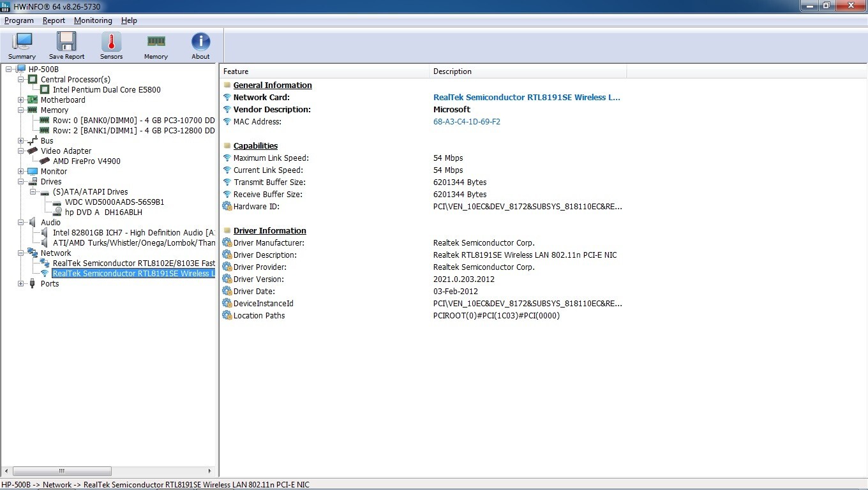The image size is (868, 490).
Task: Select AMD FirePro V4900 adapter
Action: click(86, 161)
